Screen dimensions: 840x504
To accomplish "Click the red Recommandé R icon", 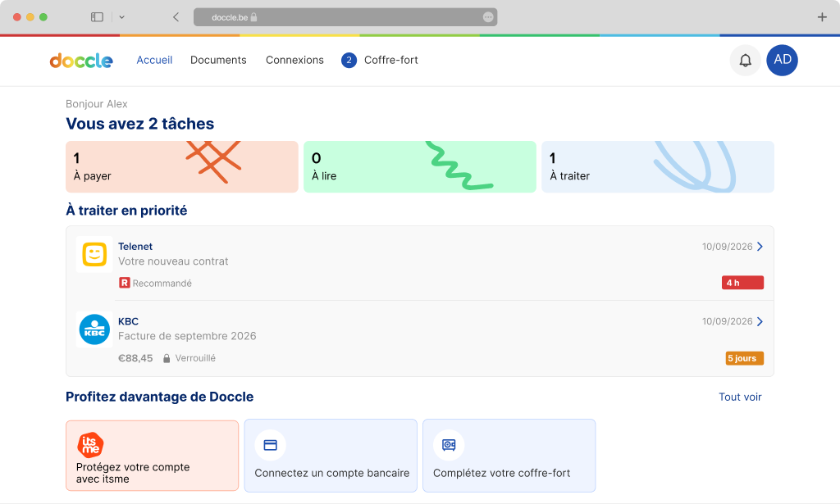I will (125, 283).
